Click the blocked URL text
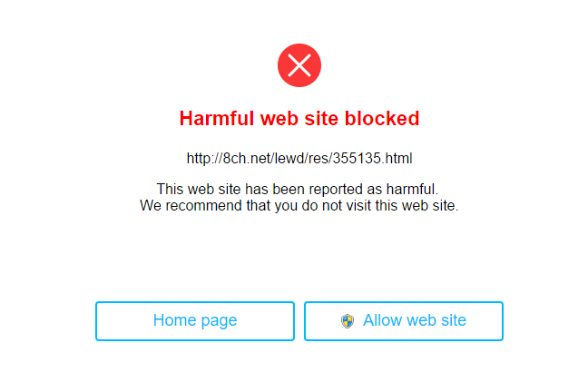Viewport: 588px width, 382px height. (299, 159)
